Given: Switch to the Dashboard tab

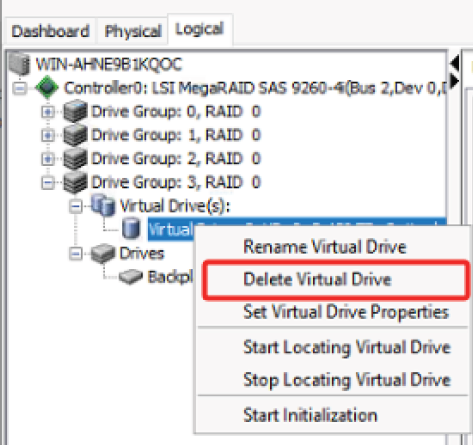Looking at the screenshot, I should (50, 32).
